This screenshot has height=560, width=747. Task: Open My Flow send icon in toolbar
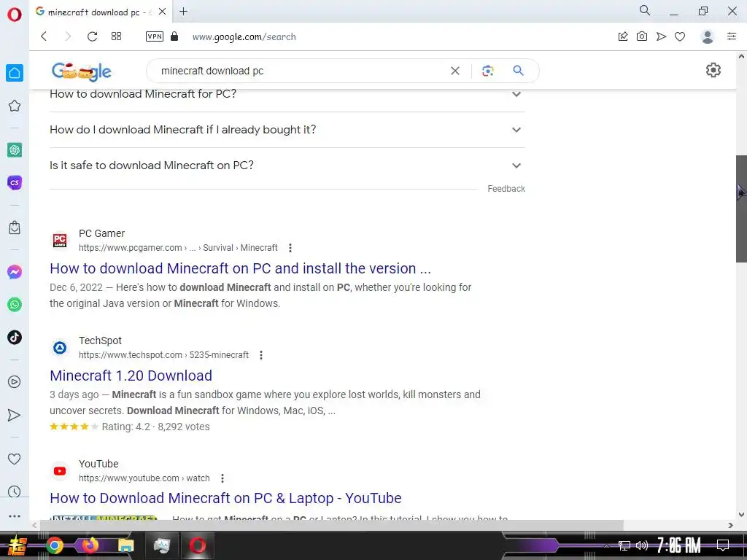coord(661,36)
